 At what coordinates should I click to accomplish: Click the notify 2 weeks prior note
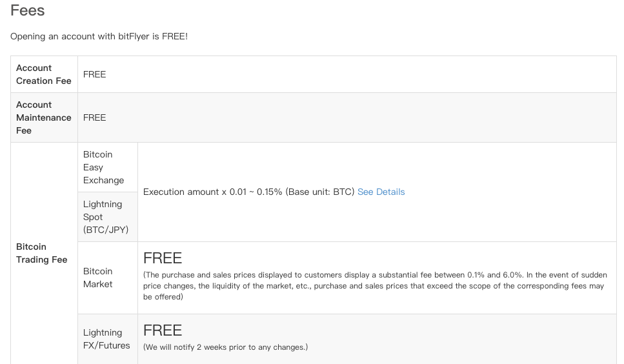pos(225,347)
